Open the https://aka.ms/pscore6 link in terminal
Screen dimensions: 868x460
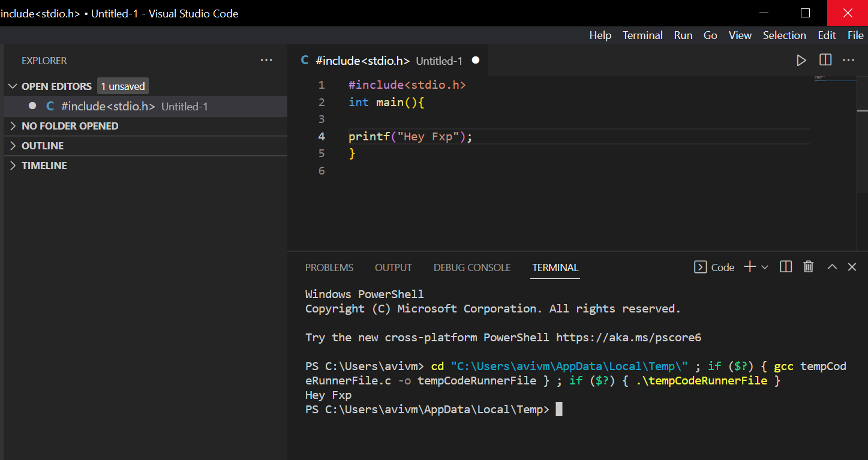tap(629, 337)
